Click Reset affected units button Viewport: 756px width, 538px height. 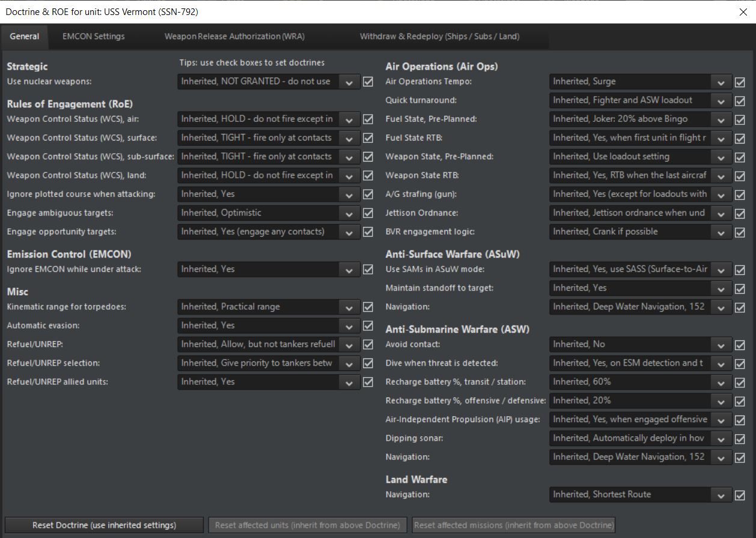coord(308,525)
